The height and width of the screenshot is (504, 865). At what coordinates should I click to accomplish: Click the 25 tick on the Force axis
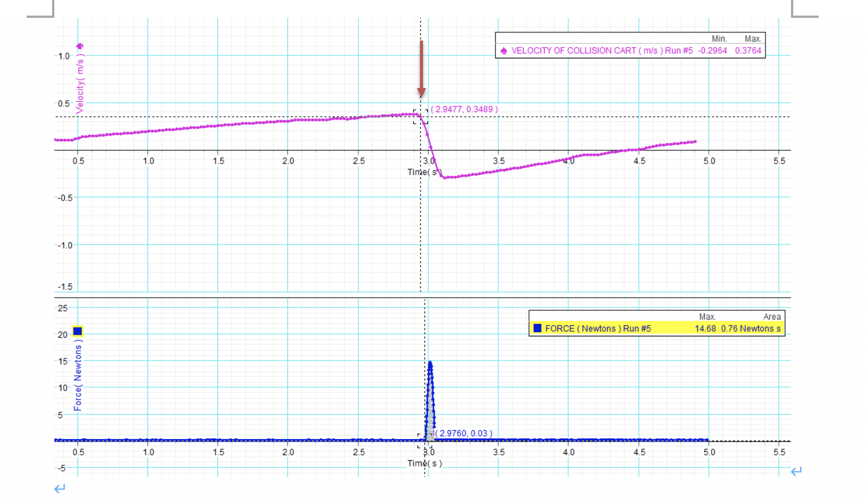(x=62, y=308)
